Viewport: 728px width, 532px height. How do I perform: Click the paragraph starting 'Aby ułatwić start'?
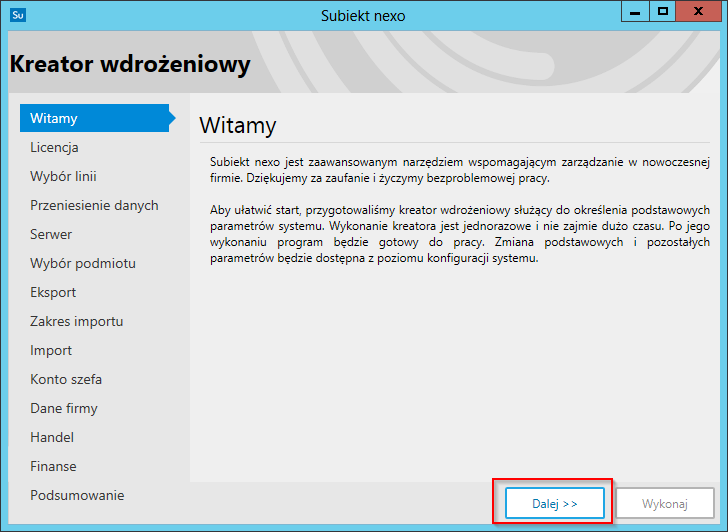(x=460, y=234)
